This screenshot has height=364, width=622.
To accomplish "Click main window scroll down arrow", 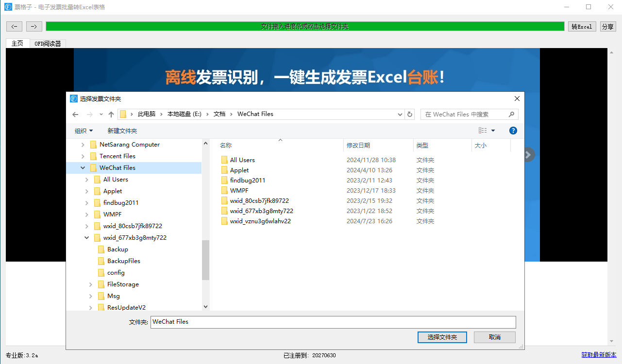I will 612,341.
